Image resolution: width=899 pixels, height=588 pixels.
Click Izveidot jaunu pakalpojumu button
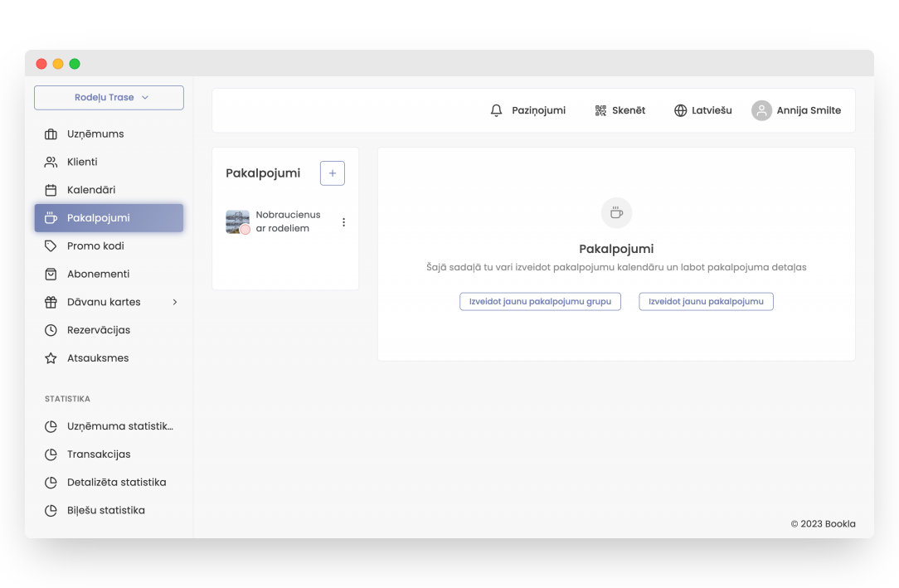click(x=706, y=302)
